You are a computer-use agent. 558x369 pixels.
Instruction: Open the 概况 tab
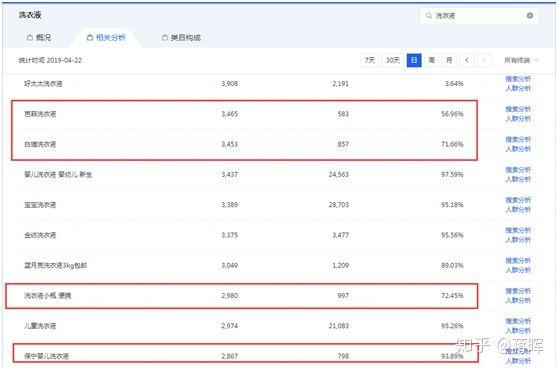click(x=39, y=37)
